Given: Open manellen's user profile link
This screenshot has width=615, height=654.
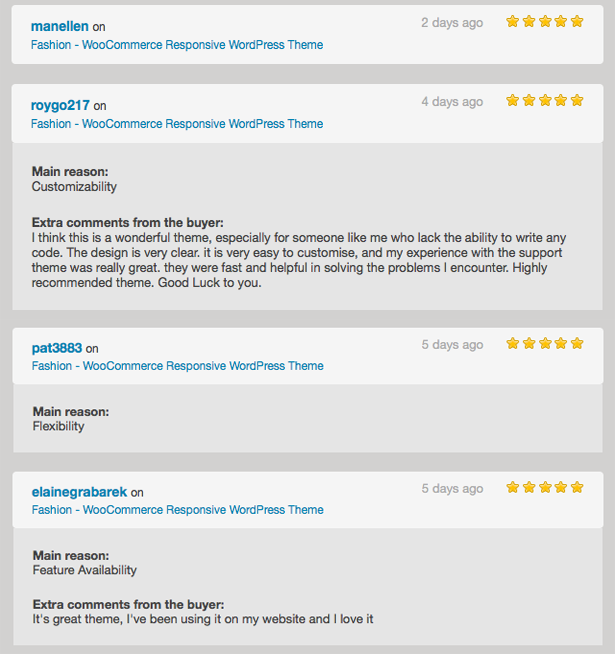Looking at the screenshot, I should 60,26.
